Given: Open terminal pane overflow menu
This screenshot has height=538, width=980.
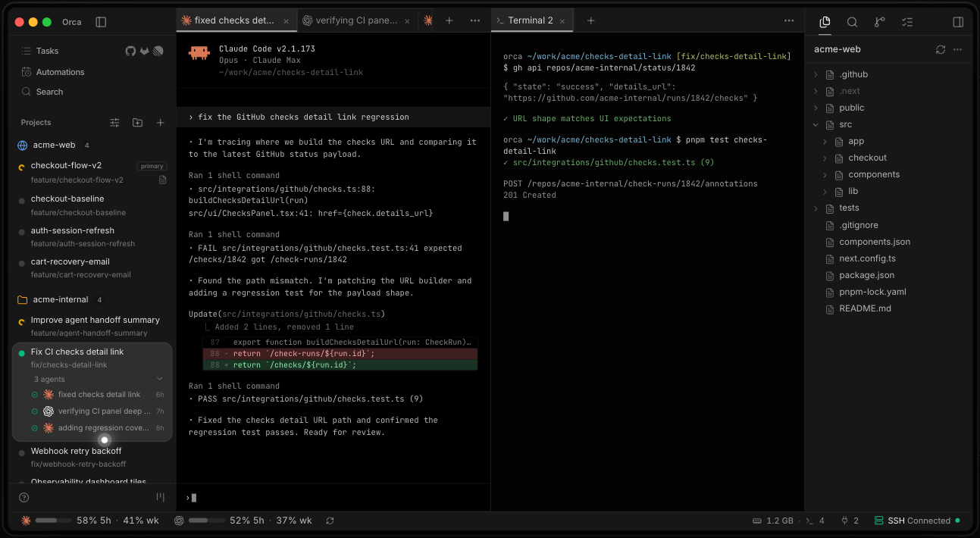Looking at the screenshot, I should point(789,20).
